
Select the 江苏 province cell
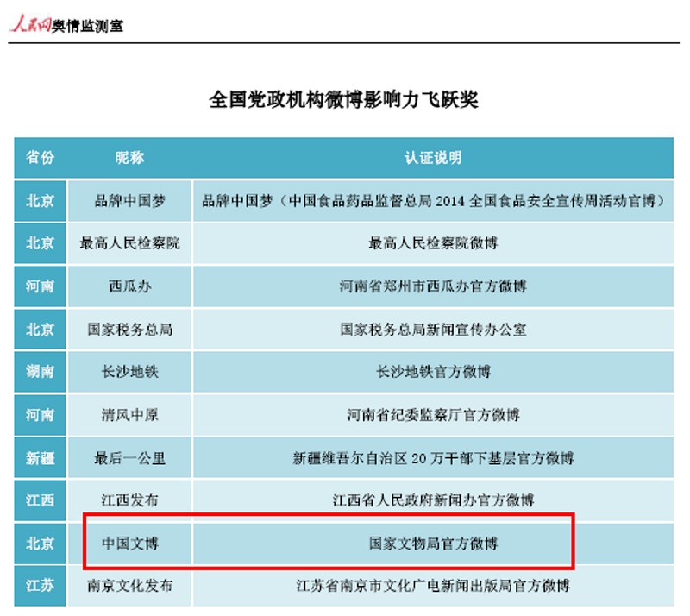point(40,586)
